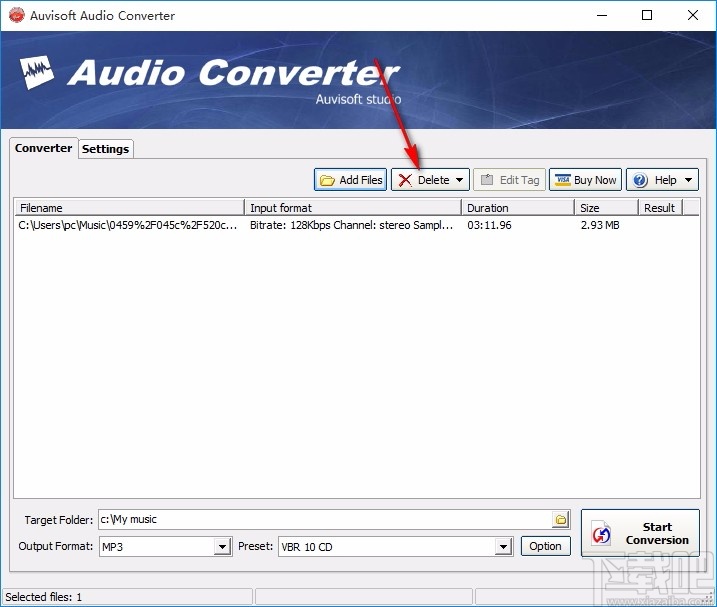
Task: Sort by the Size column header
Action: pos(606,208)
